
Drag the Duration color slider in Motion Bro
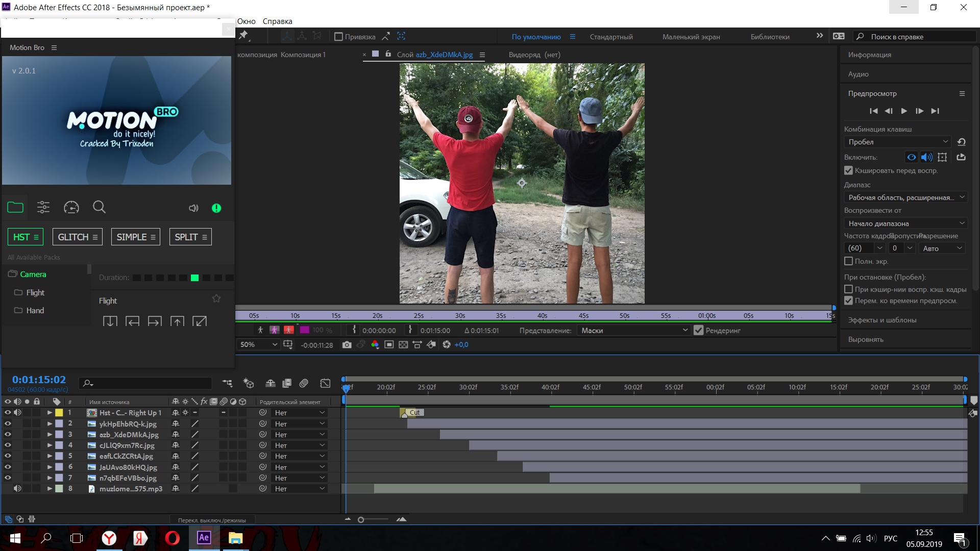coord(194,276)
